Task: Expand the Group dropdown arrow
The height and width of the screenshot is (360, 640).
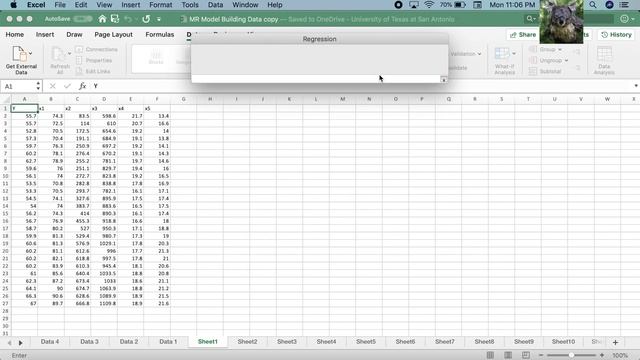Action: tap(560, 49)
